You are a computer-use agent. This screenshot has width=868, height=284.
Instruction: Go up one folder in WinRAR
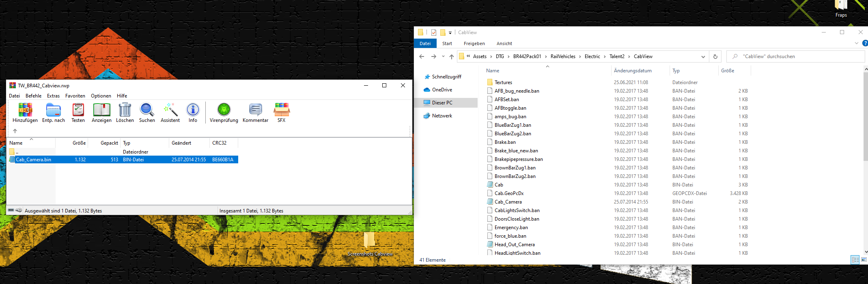[15, 131]
